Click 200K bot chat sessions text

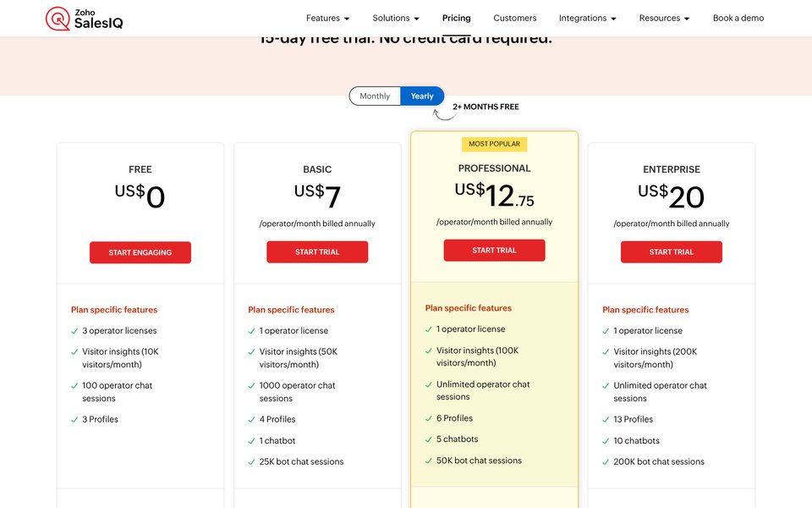659,461
